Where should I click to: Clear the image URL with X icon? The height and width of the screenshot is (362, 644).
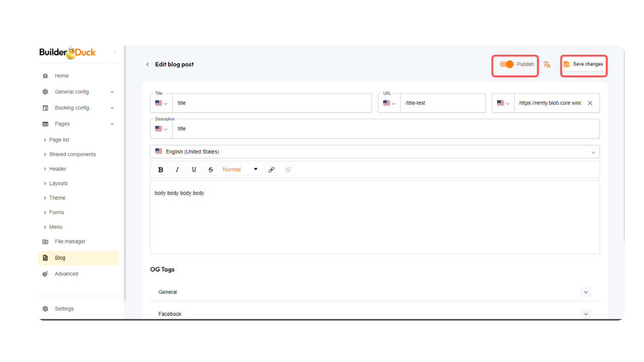click(x=590, y=103)
